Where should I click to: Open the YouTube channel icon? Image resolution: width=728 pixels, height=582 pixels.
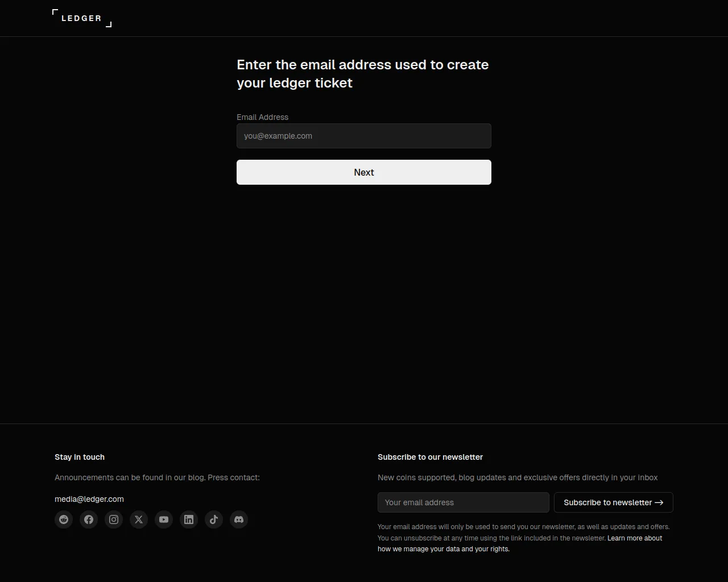coord(164,519)
